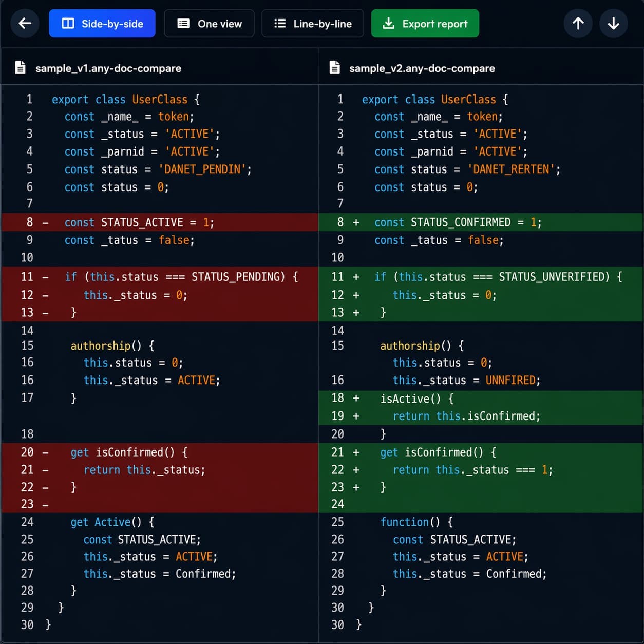Toggle Side-by-side comparison mode
The image size is (644, 644).
pos(102,23)
